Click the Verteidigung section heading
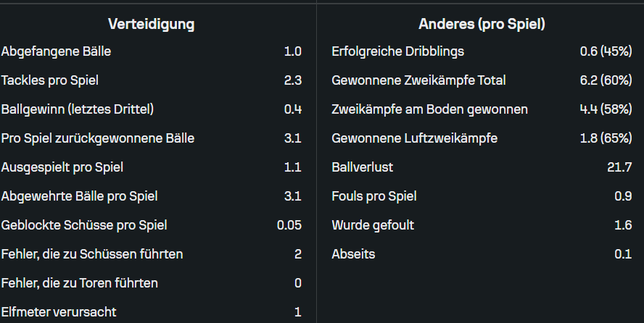Screen dimensions: 644x323 pyautogui.click(x=151, y=24)
